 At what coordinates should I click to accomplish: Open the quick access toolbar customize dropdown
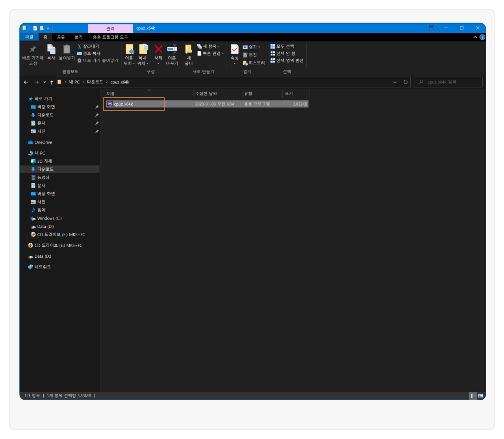point(48,28)
